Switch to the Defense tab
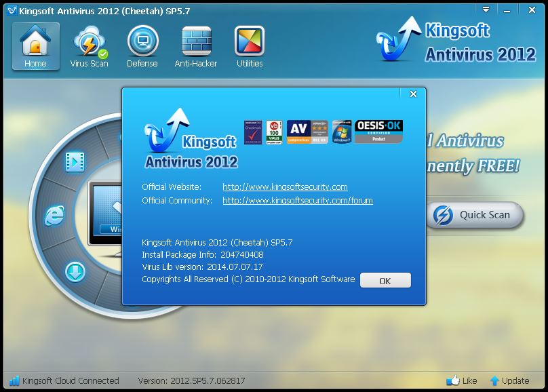Viewport: 548px width, 392px height. click(142, 46)
